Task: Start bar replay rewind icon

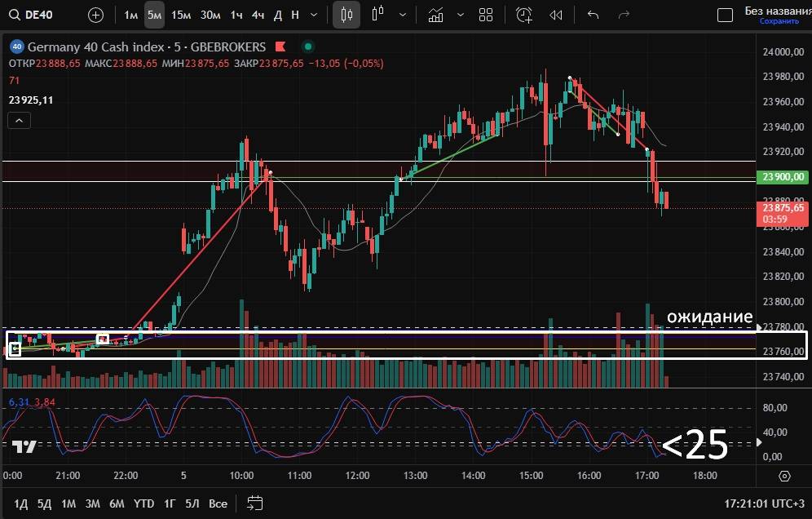Action: (x=556, y=15)
